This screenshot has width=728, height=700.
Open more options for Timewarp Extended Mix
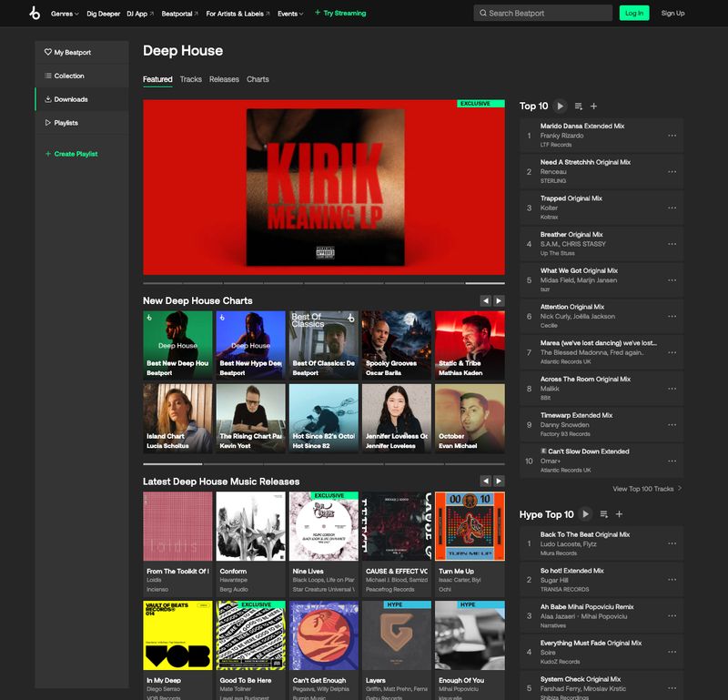672,425
